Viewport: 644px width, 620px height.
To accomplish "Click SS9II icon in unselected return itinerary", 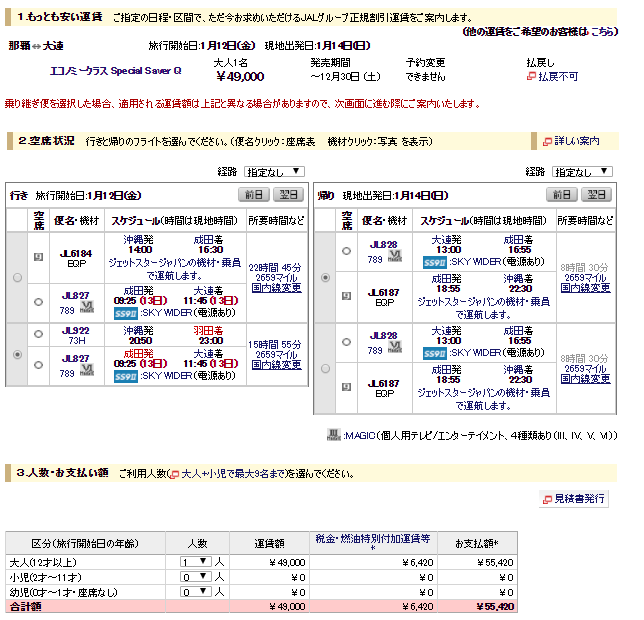I will pos(435,354).
